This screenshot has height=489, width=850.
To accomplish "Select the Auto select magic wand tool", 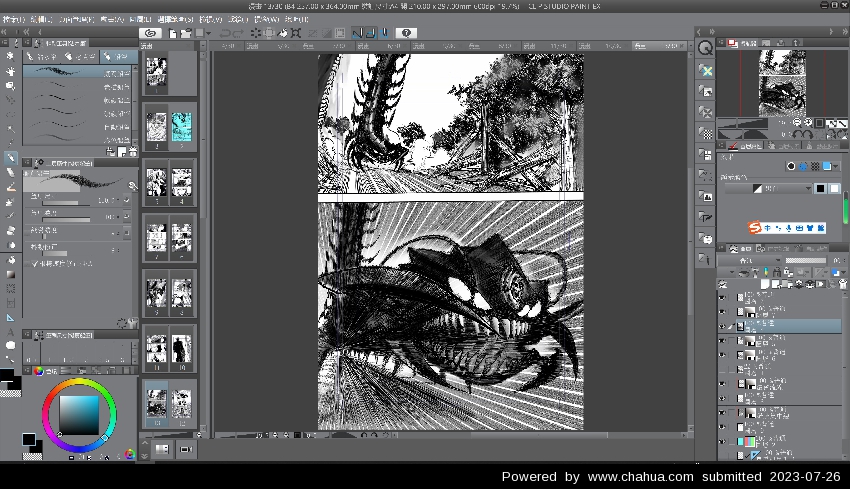I will [10, 128].
